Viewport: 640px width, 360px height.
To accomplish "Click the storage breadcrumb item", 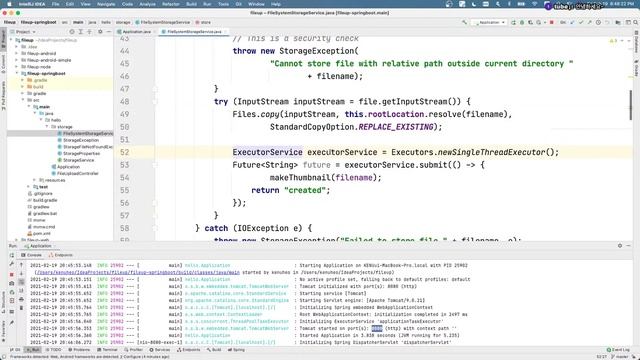I will pyautogui.click(x=123, y=22).
